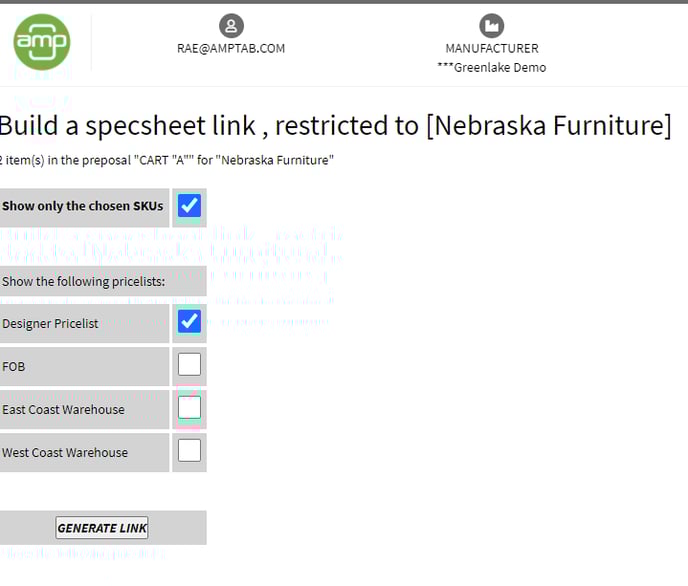Uncheck the Designer Pricelist checkbox
The width and height of the screenshot is (688, 586).
pyautogui.click(x=189, y=322)
